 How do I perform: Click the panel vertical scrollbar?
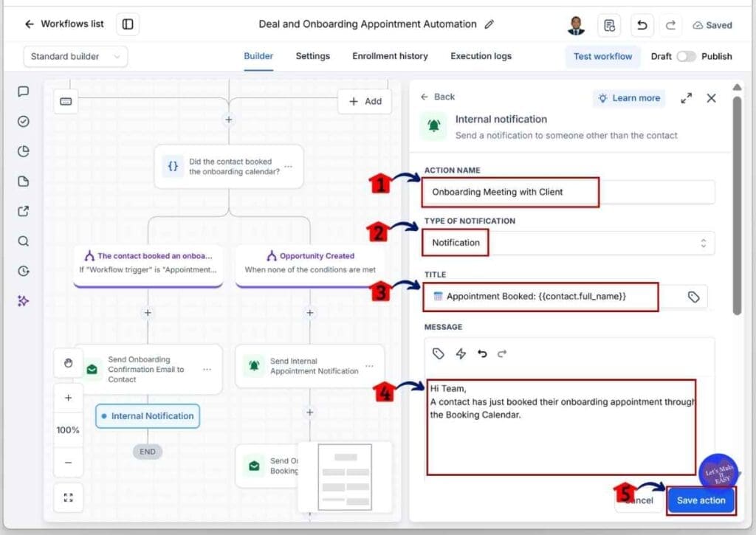pyautogui.click(x=737, y=206)
